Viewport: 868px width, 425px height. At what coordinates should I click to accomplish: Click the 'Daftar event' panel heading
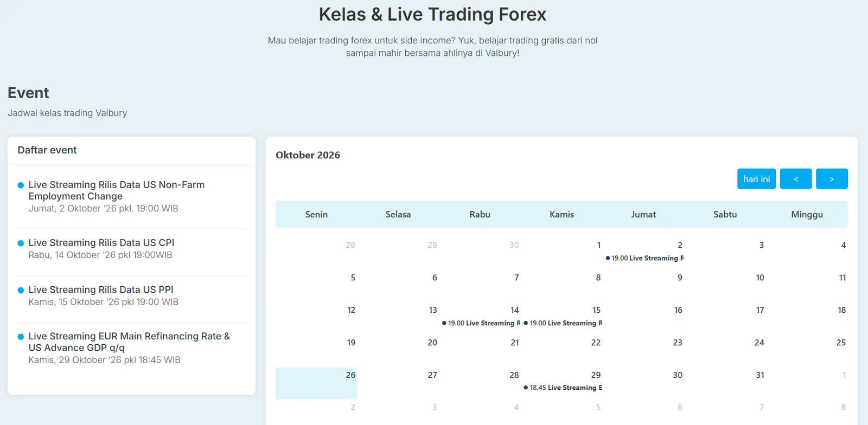(47, 150)
